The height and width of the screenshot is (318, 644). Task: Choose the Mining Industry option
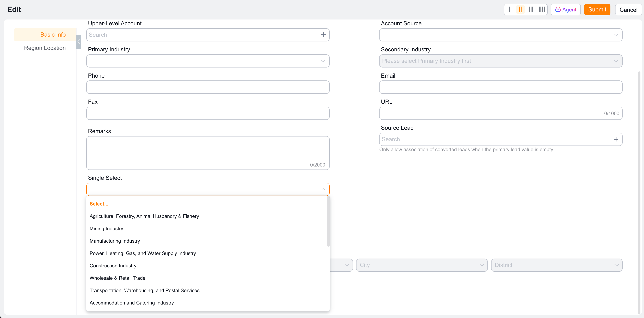(x=206, y=229)
